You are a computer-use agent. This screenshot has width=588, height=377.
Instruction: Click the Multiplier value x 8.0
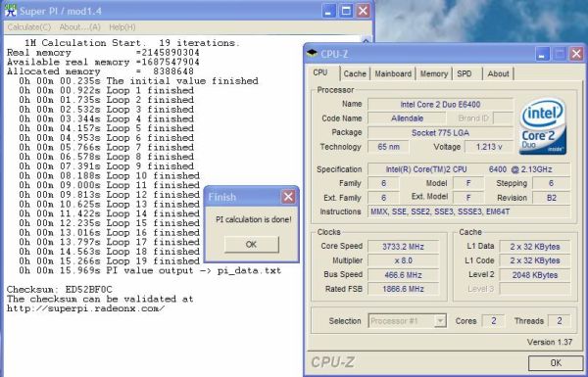pos(403,260)
